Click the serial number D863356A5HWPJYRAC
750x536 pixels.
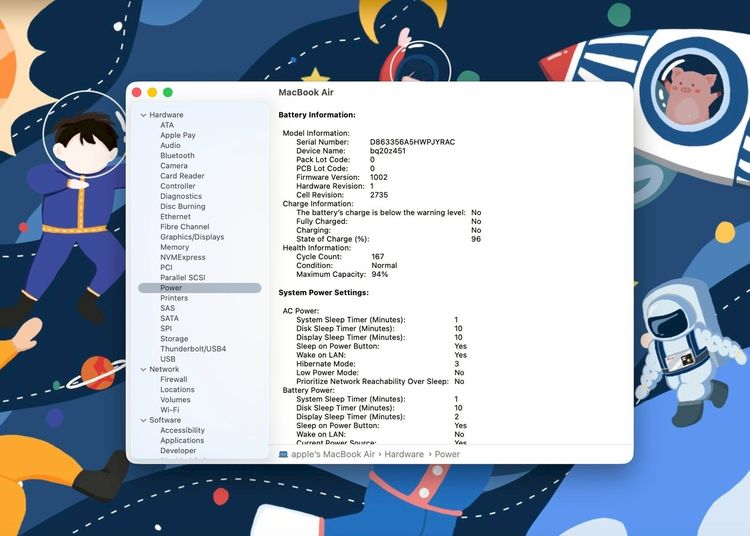tap(412, 142)
